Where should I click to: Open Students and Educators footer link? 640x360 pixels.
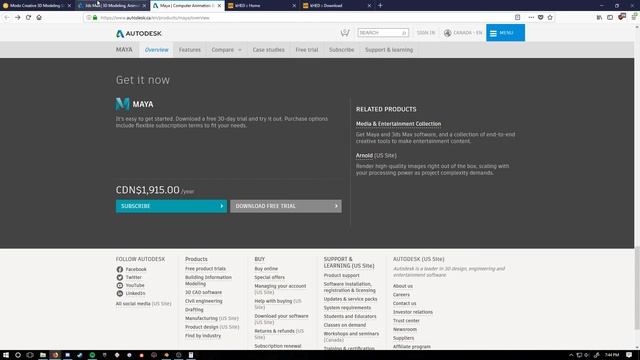[x=350, y=316]
